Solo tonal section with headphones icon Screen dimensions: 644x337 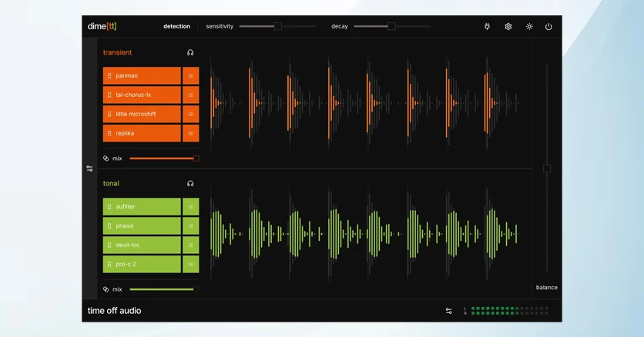[x=190, y=184]
